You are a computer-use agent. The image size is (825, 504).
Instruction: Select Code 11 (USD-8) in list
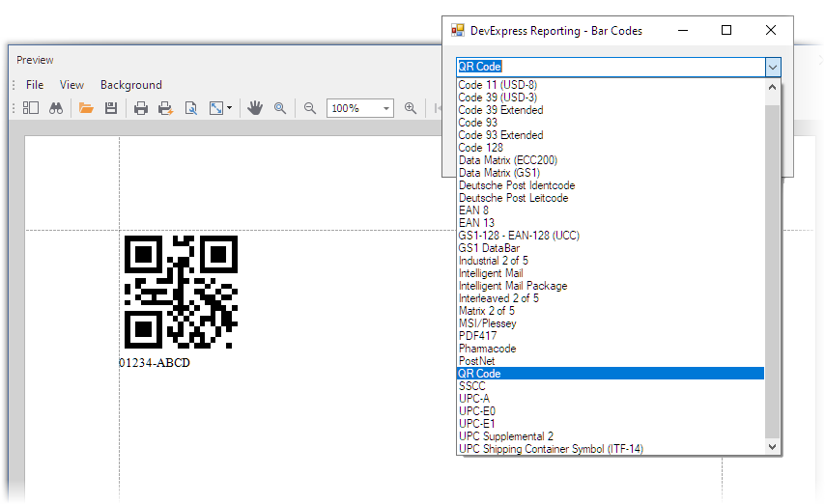click(611, 85)
